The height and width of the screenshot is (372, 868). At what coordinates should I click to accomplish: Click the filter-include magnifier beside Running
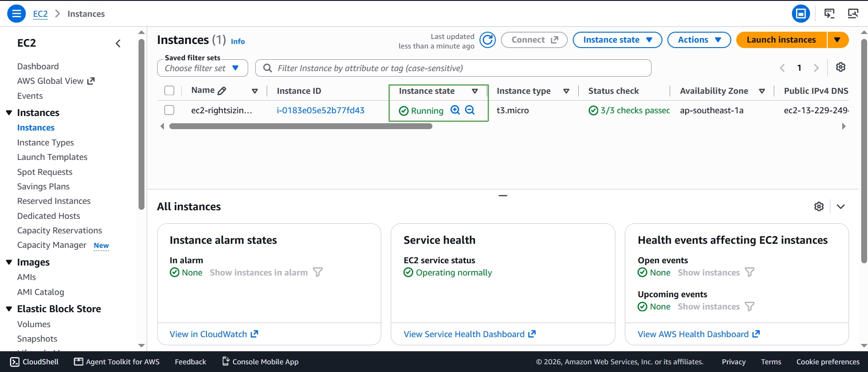(x=456, y=110)
